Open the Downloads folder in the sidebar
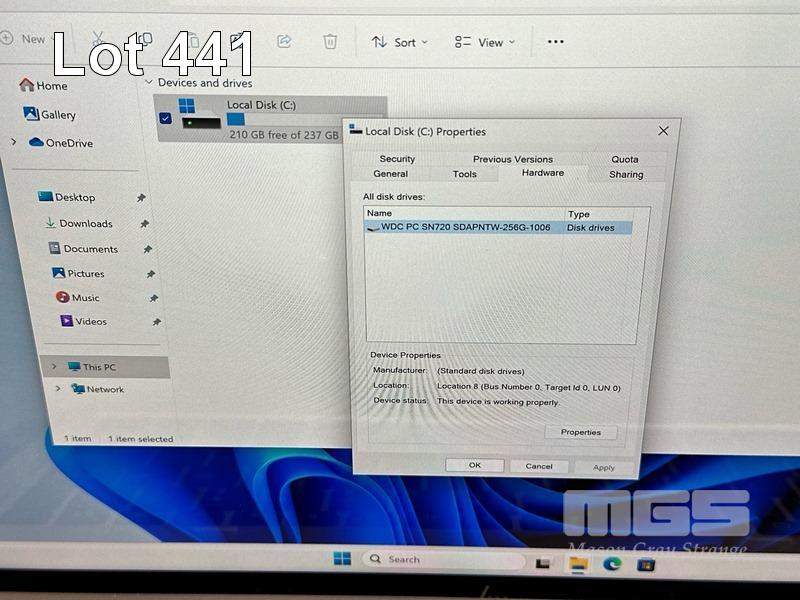This screenshot has height=600, width=800. coord(85,224)
